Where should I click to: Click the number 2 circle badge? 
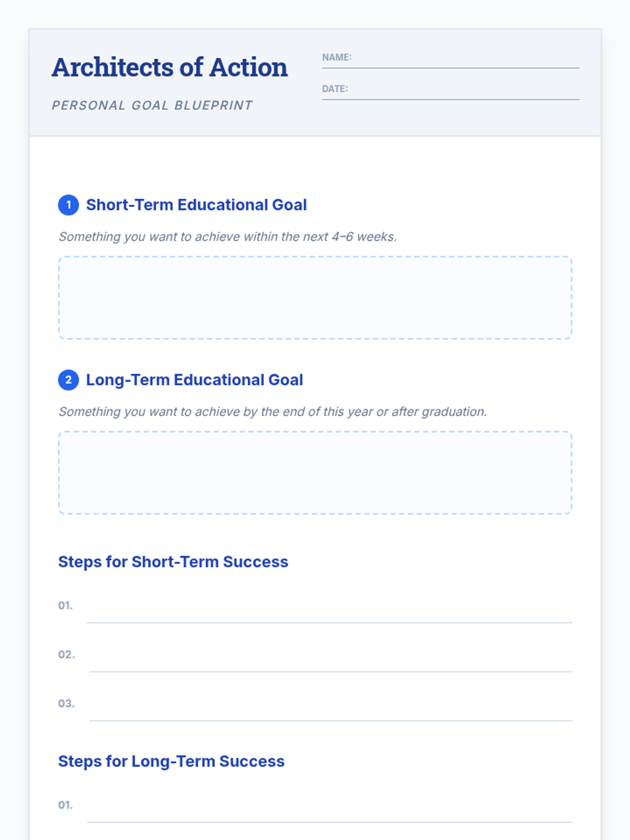pyautogui.click(x=68, y=380)
